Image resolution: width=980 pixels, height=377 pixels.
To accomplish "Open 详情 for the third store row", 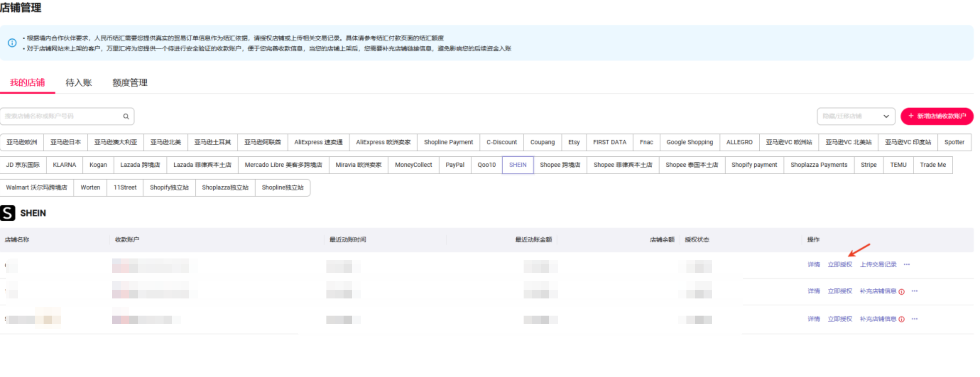I will (x=814, y=319).
